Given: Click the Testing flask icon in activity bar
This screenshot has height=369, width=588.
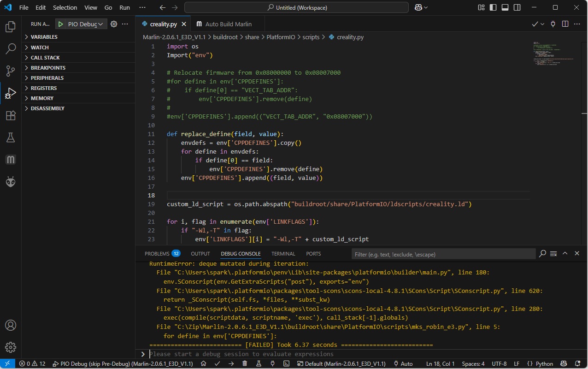Looking at the screenshot, I should coord(11,137).
